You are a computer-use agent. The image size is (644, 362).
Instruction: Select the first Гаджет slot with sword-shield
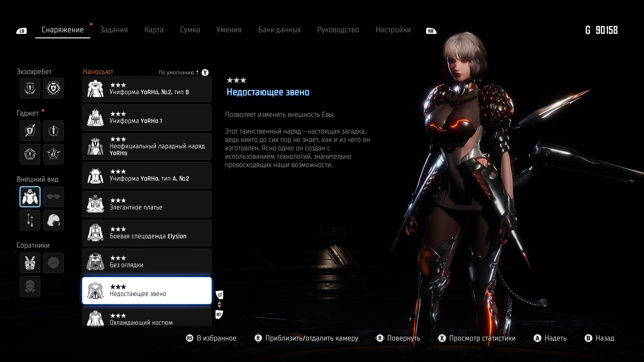30,131
